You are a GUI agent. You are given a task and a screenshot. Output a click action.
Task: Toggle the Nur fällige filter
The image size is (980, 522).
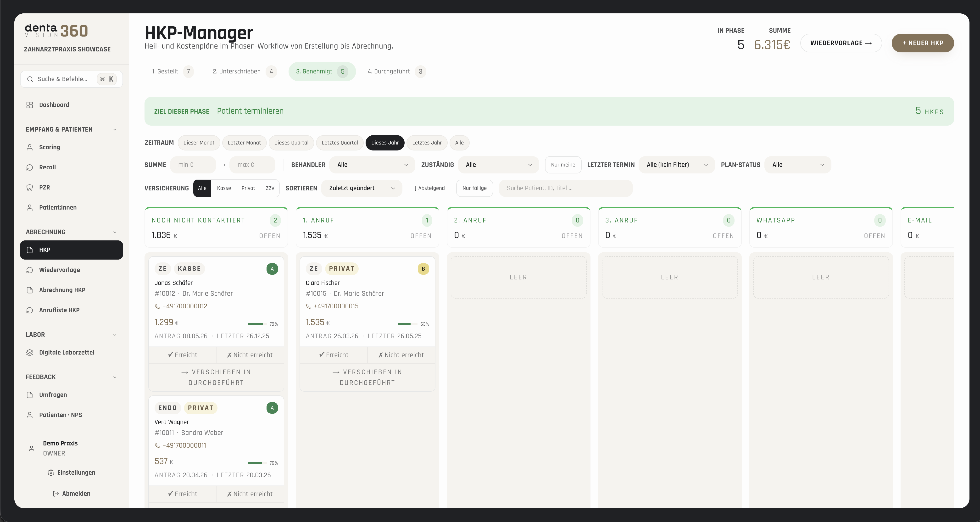coord(474,188)
